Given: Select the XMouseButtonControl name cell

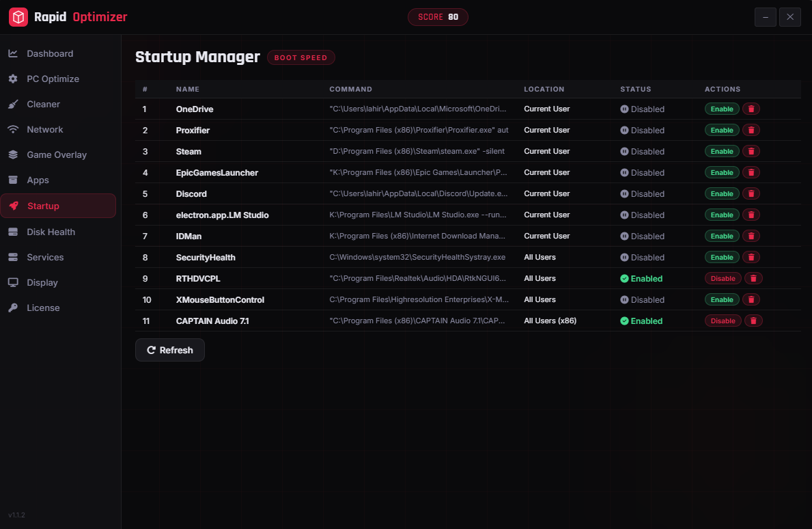Looking at the screenshot, I should pos(220,300).
